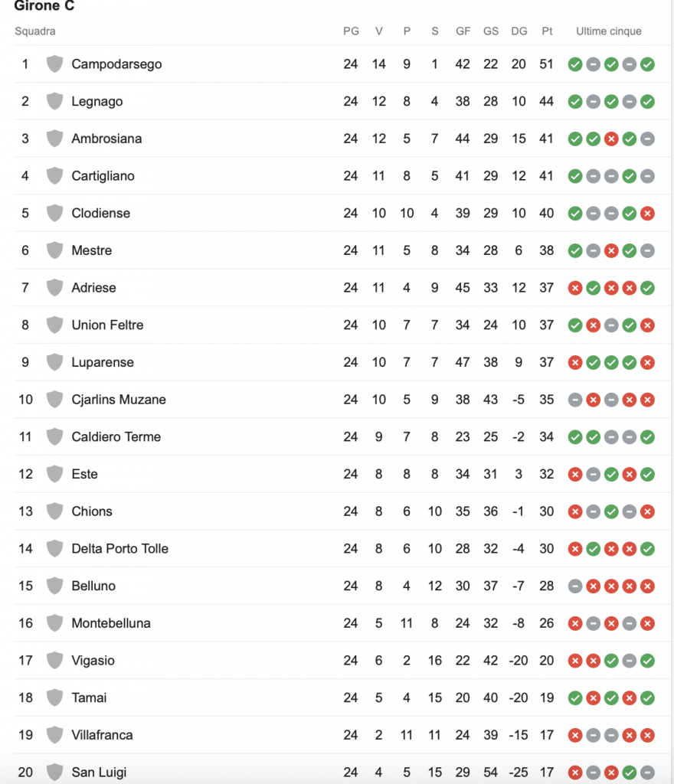Click the San Luigi team shield icon

tap(54, 772)
